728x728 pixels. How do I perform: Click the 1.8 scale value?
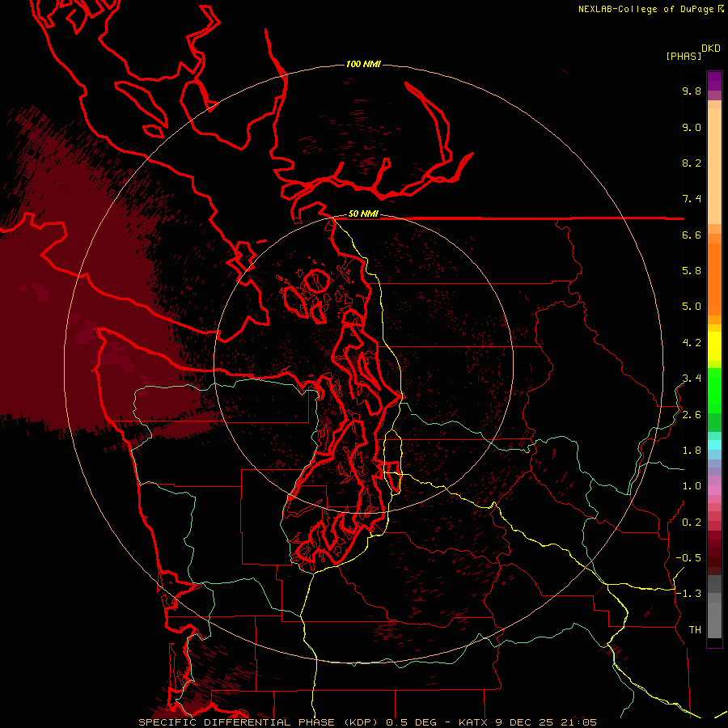[x=692, y=451]
